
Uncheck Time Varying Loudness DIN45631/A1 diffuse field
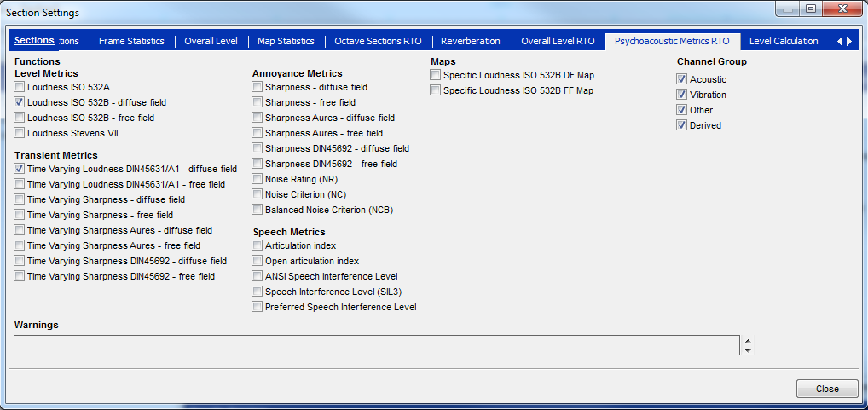20,169
